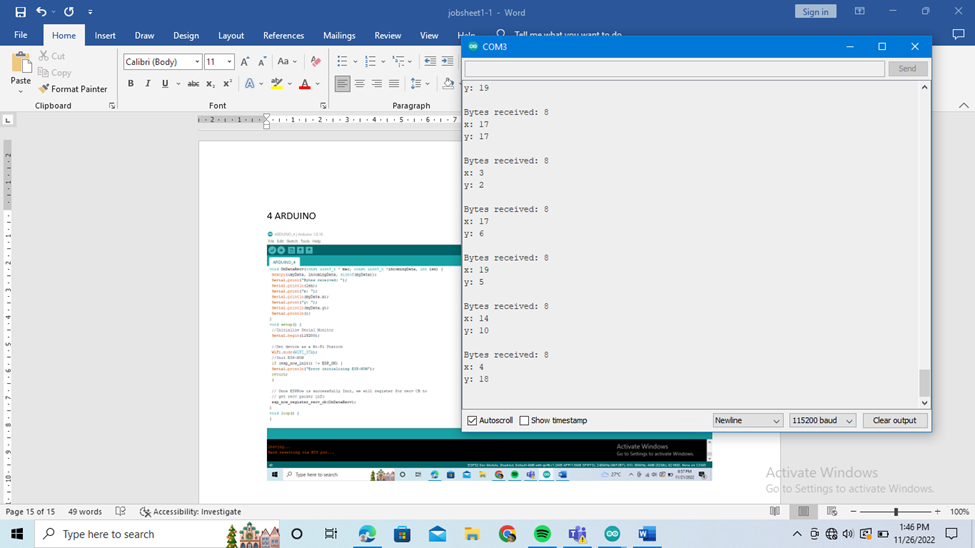
Task: Open the File menu
Action: (21, 35)
